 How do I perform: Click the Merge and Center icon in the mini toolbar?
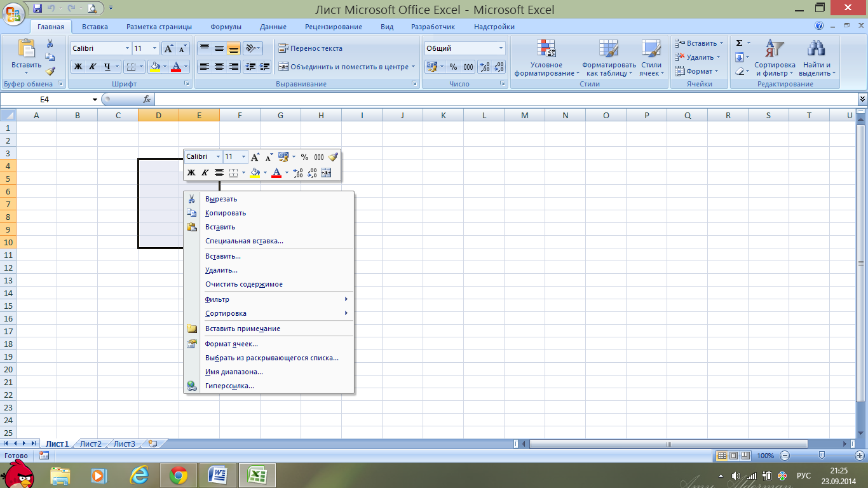(326, 173)
